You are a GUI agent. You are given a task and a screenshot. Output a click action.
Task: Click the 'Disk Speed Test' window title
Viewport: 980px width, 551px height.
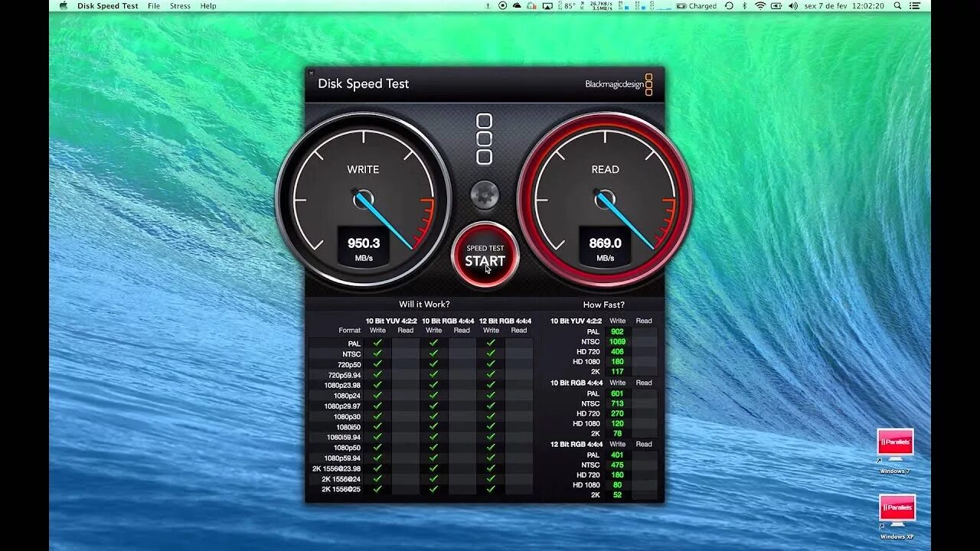364,84
